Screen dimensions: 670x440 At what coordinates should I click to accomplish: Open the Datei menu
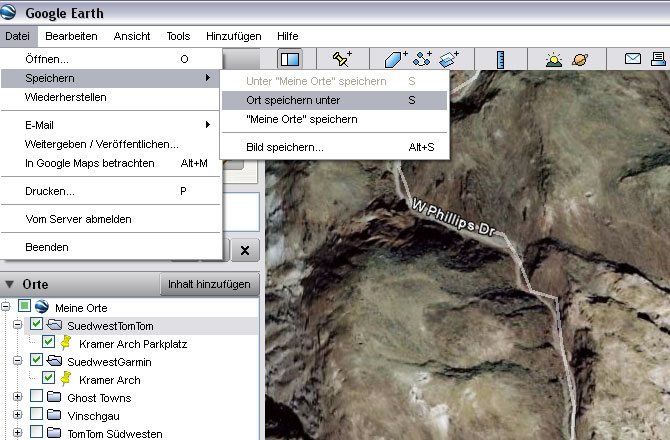(x=18, y=36)
